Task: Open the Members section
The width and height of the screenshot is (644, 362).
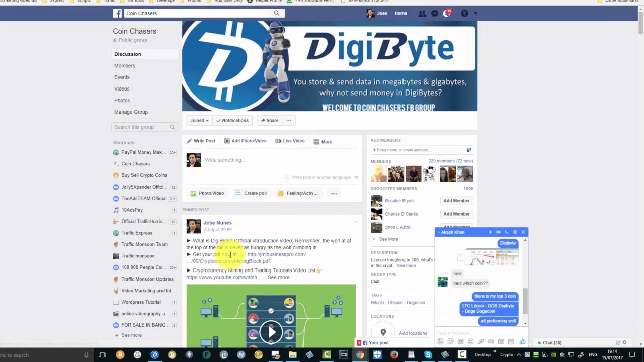Action: tap(125, 66)
